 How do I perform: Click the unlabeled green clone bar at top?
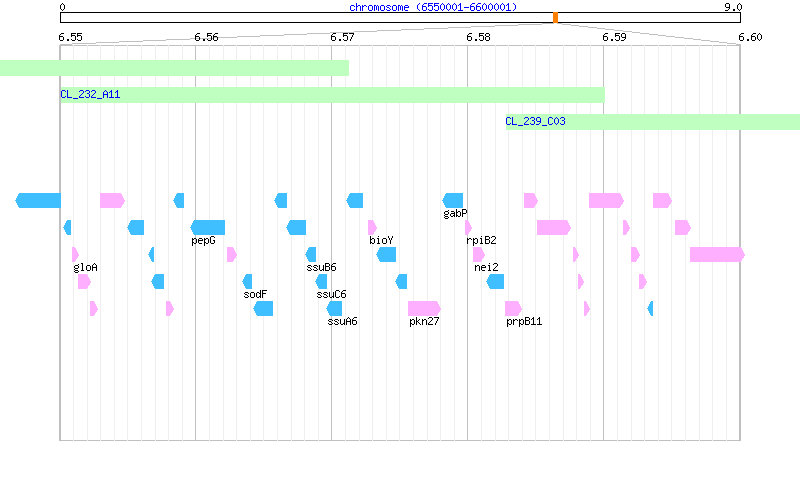click(x=174, y=68)
